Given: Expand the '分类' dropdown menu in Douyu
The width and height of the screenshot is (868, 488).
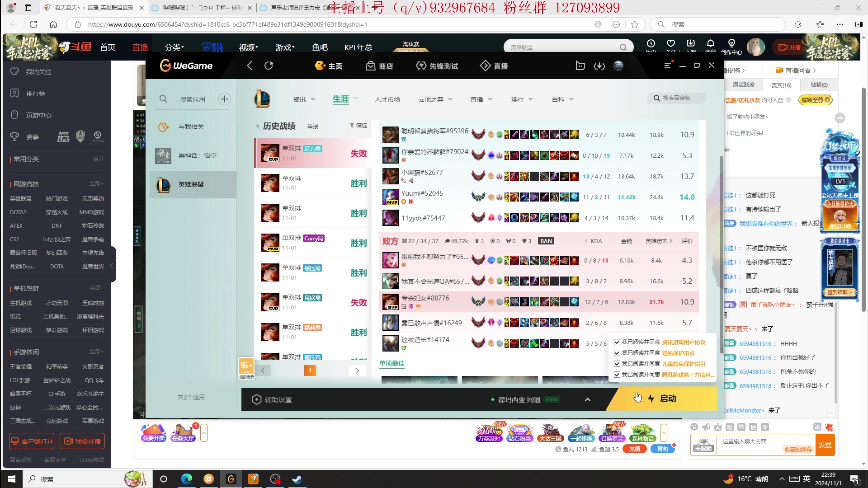Looking at the screenshot, I should (174, 47).
